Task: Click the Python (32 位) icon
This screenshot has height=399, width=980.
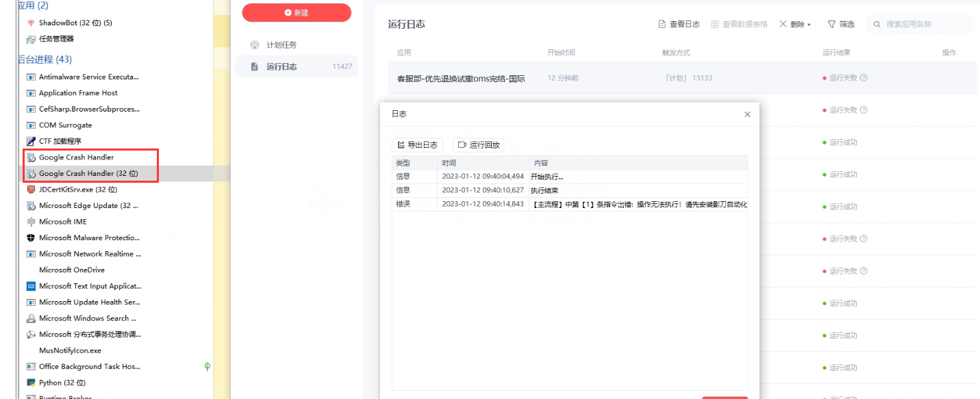Action: coord(31,383)
